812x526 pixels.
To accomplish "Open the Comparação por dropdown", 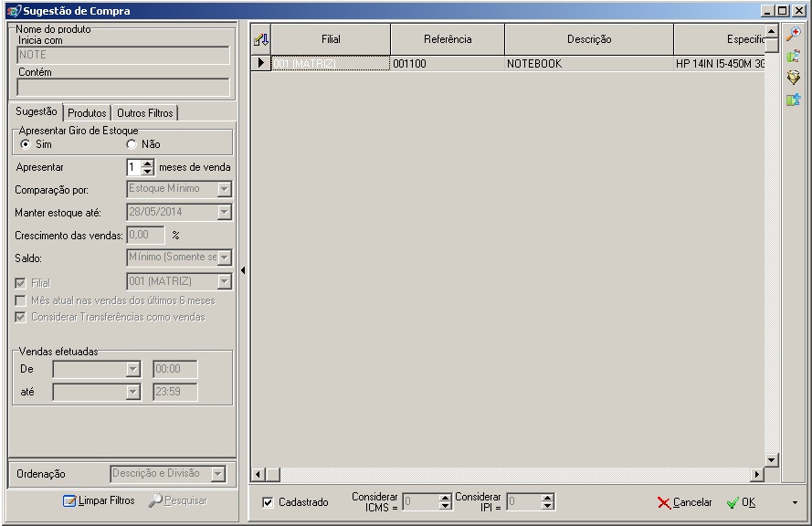I will pyautogui.click(x=225, y=189).
